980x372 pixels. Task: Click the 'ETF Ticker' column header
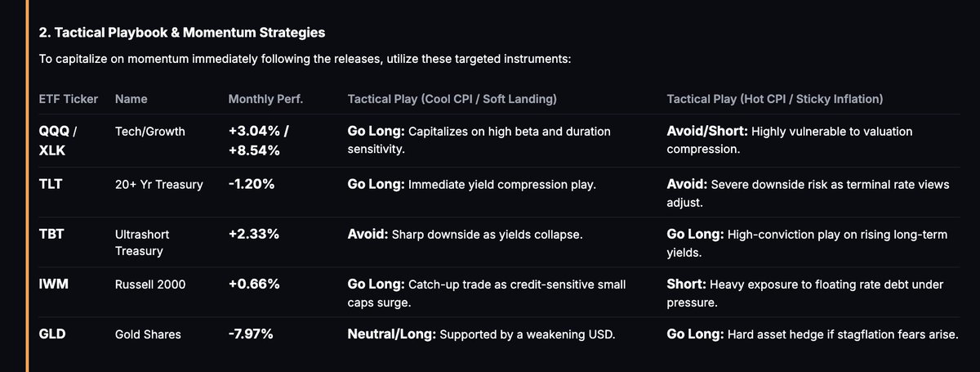click(x=69, y=99)
